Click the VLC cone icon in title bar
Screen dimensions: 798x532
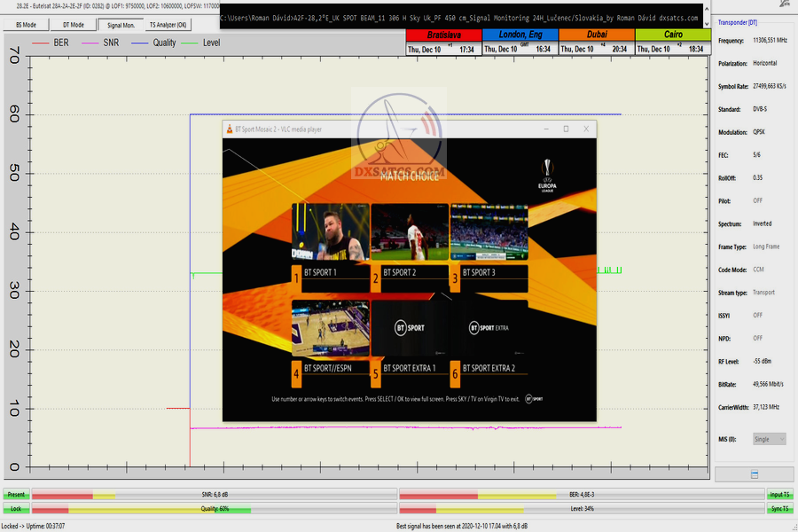coord(231,129)
